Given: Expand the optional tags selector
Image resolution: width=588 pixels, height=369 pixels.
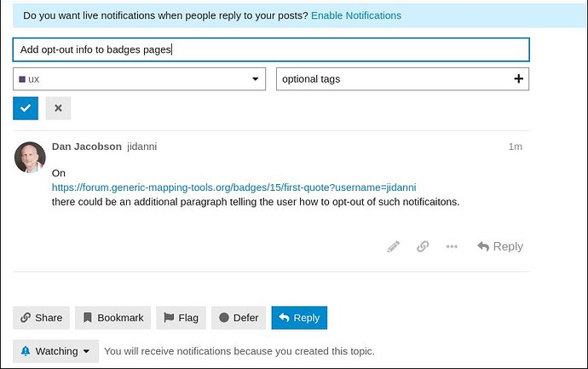Looking at the screenshot, I should tap(402, 79).
